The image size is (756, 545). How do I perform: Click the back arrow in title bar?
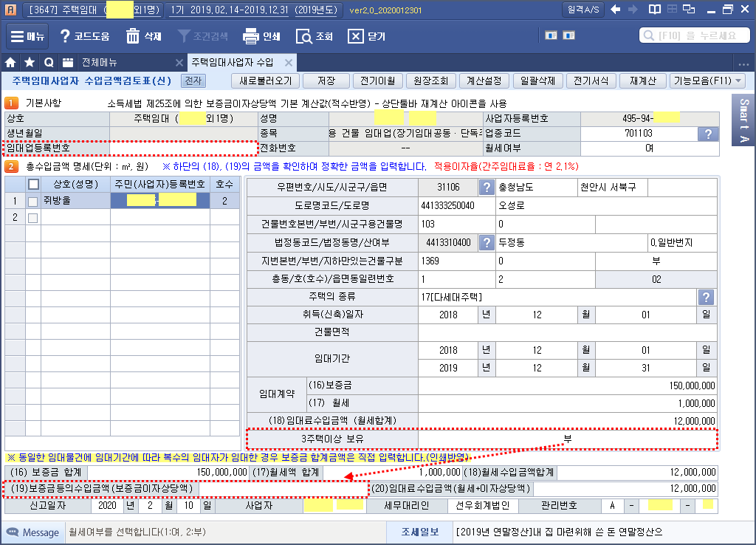615,10
